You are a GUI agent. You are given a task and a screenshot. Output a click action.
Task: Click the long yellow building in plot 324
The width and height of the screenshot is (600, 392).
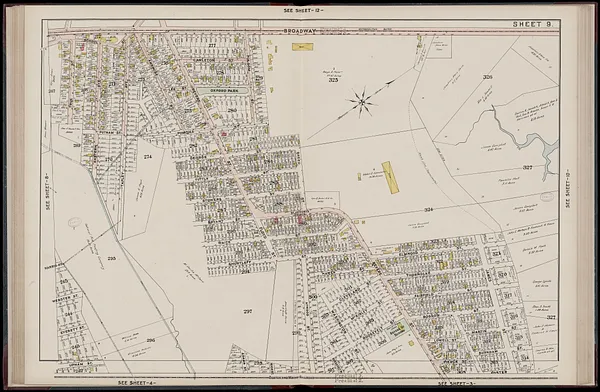(390, 177)
